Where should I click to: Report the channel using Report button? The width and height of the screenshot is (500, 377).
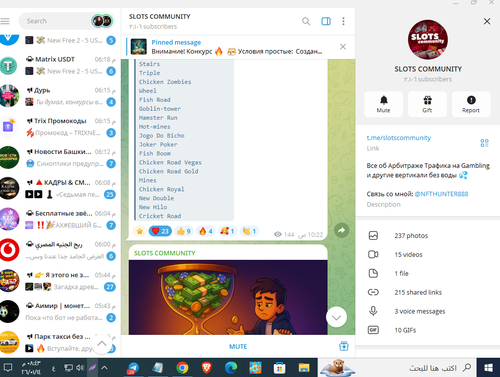pyautogui.click(x=471, y=104)
